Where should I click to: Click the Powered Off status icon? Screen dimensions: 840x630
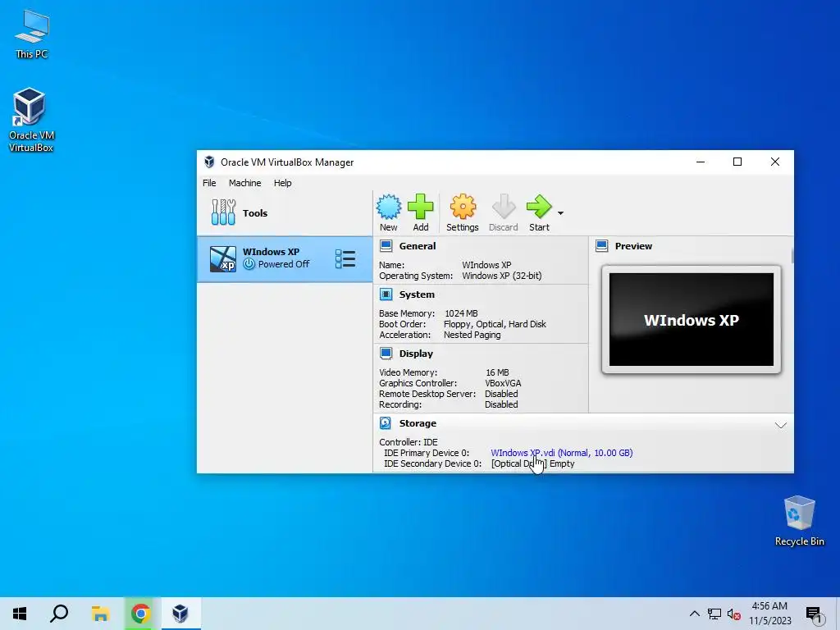[x=249, y=264]
